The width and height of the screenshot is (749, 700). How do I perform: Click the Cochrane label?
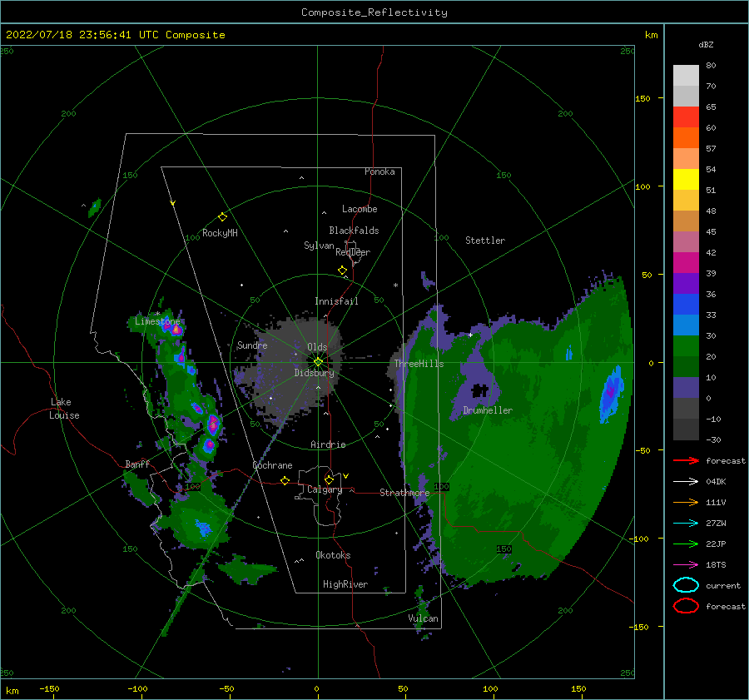272,465
